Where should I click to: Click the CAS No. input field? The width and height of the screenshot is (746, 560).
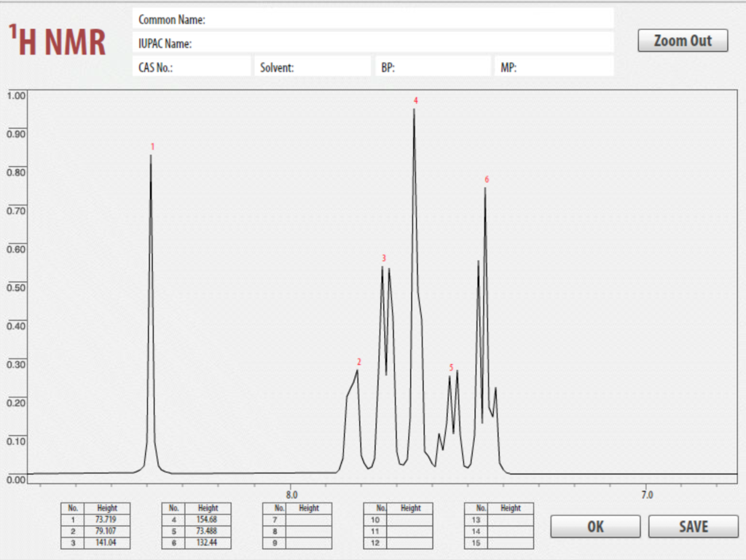[219, 66]
